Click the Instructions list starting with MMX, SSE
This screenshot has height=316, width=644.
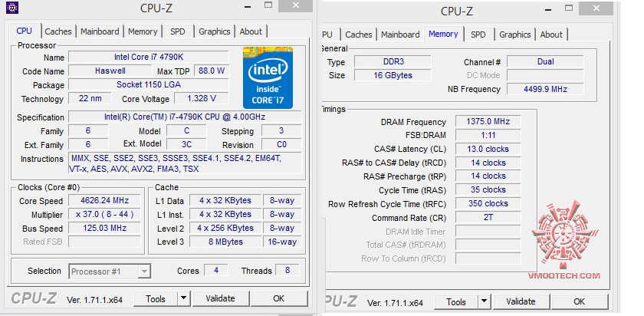185,163
